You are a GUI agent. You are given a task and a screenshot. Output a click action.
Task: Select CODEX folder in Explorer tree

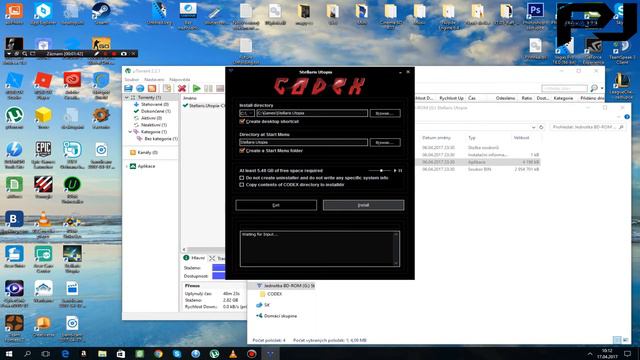[x=271, y=294]
